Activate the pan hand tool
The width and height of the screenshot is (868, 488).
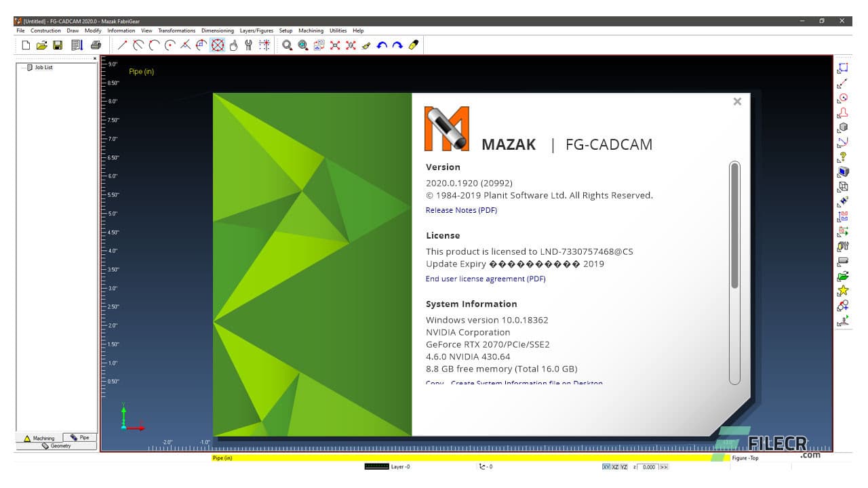[233, 45]
